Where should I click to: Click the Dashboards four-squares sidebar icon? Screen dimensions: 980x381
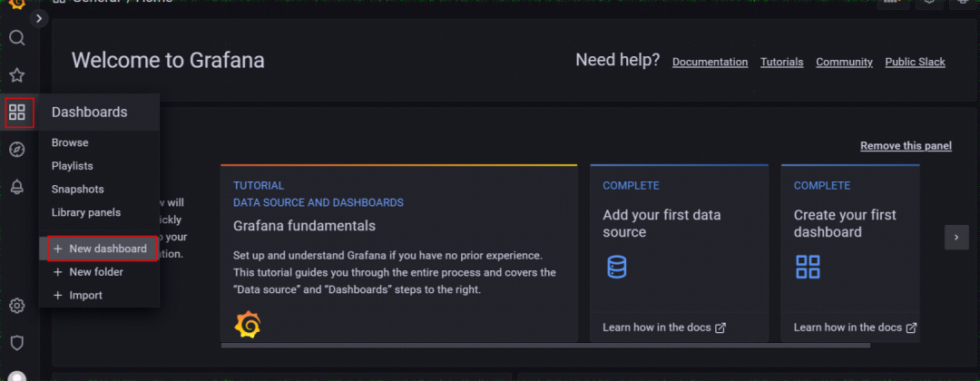pos(17,113)
